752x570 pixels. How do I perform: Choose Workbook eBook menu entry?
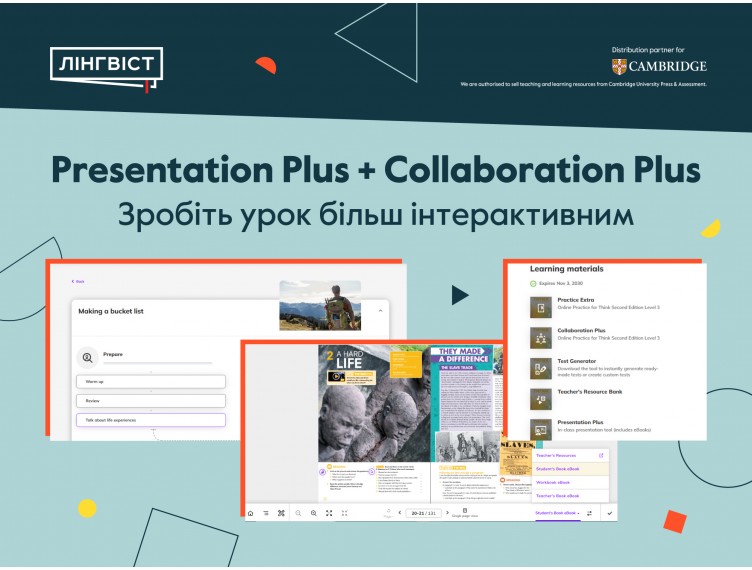[570, 482]
